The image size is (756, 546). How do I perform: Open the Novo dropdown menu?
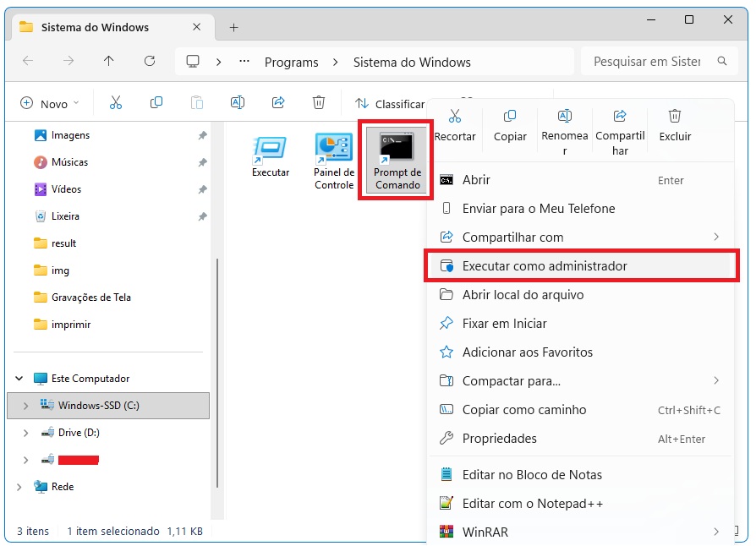coord(50,104)
